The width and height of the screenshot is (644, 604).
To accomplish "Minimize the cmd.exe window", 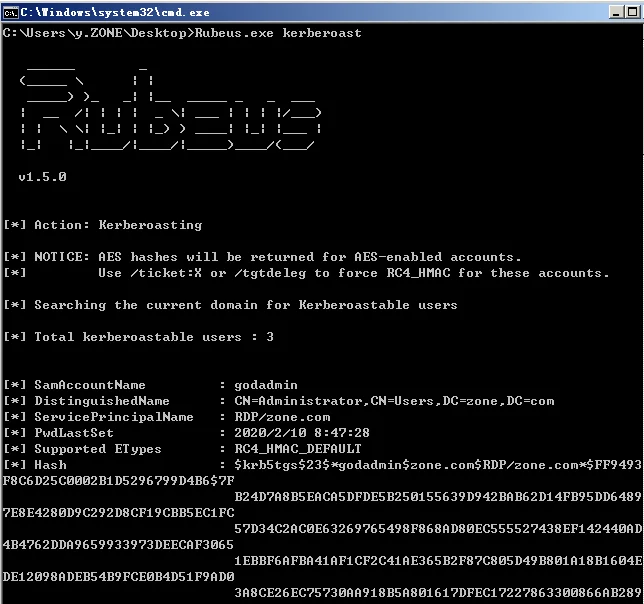I will (616, 12).
